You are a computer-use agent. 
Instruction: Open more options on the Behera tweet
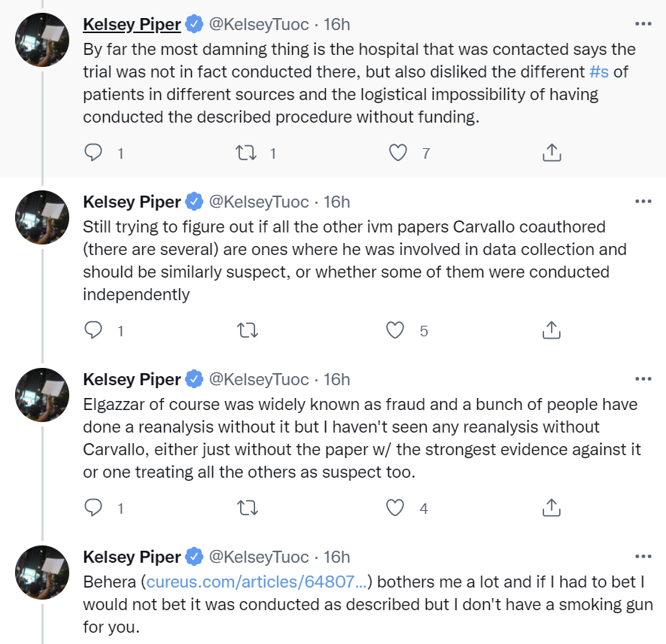643,556
